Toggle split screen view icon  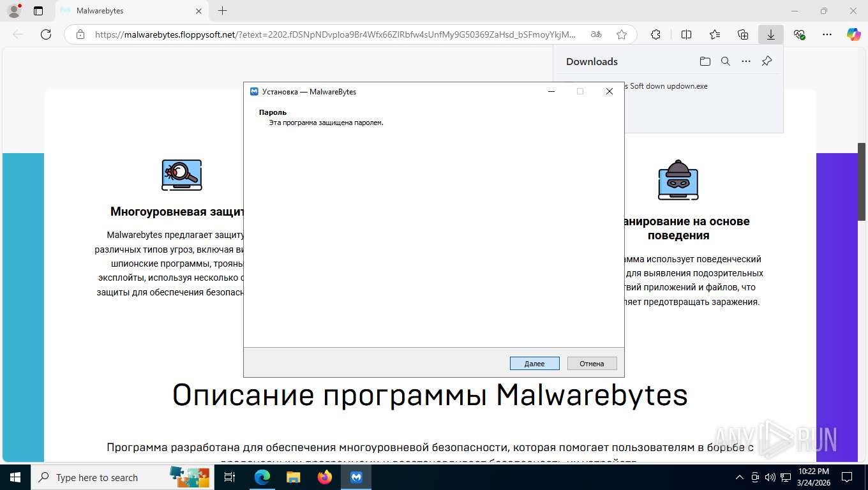point(686,34)
